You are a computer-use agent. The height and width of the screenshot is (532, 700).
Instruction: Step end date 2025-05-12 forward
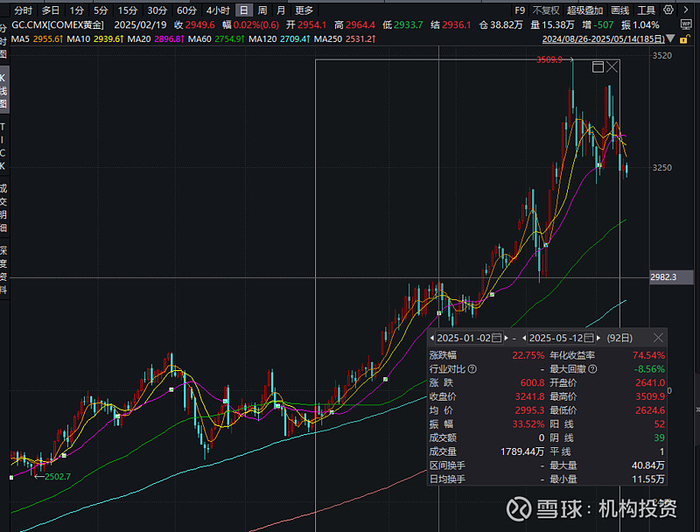(x=599, y=338)
